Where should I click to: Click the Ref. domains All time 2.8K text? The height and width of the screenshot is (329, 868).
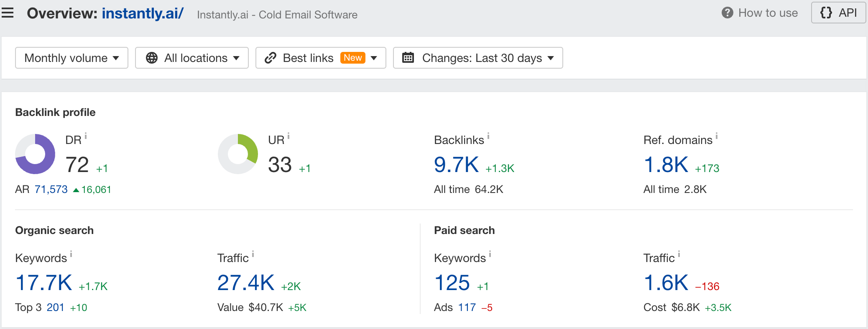pos(675,190)
